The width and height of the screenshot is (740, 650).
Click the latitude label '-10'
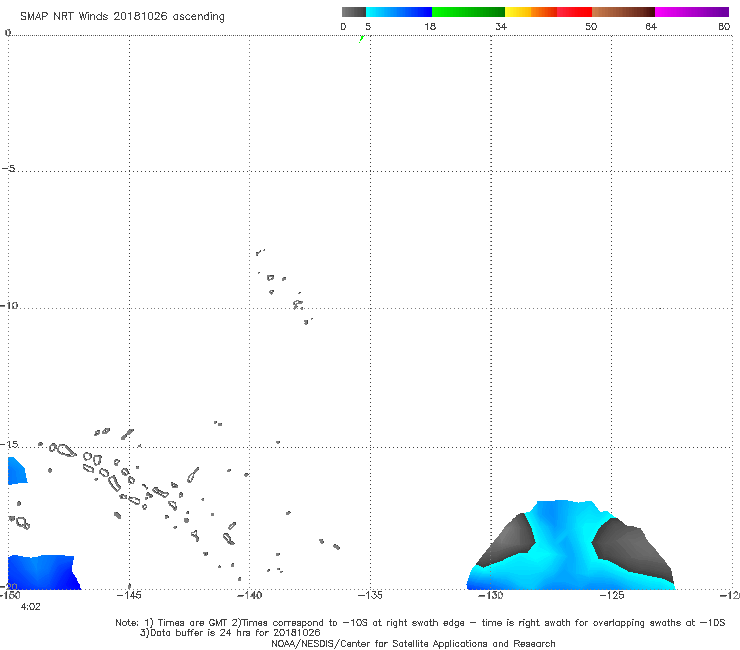(x=9, y=305)
